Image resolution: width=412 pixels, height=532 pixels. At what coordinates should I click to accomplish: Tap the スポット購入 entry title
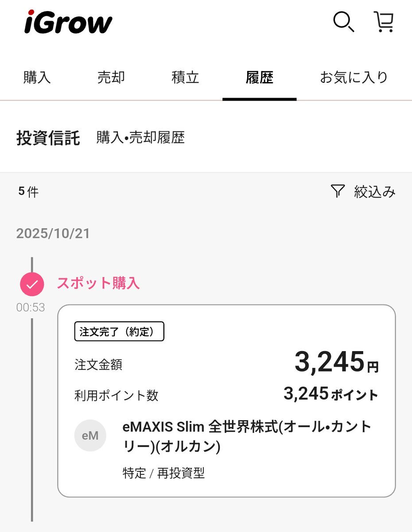pyautogui.click(x=98, y=283)
